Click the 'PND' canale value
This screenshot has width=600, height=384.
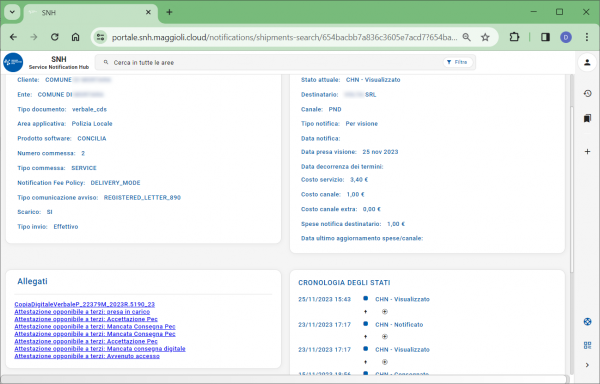pyautogui.click(x=335, y=109)
